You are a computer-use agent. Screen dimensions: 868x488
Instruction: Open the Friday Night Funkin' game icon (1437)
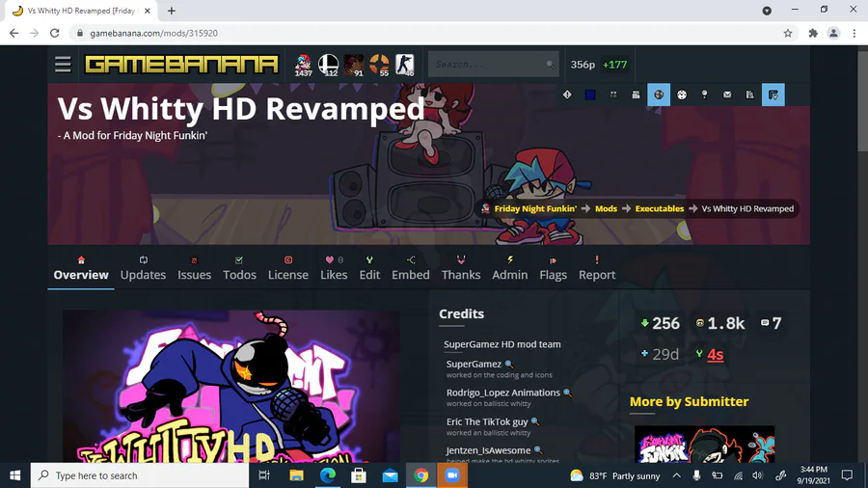(303, 65)
